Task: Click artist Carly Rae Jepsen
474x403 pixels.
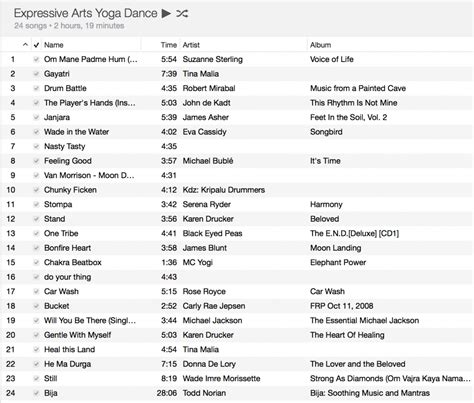Action: [214, 306]
